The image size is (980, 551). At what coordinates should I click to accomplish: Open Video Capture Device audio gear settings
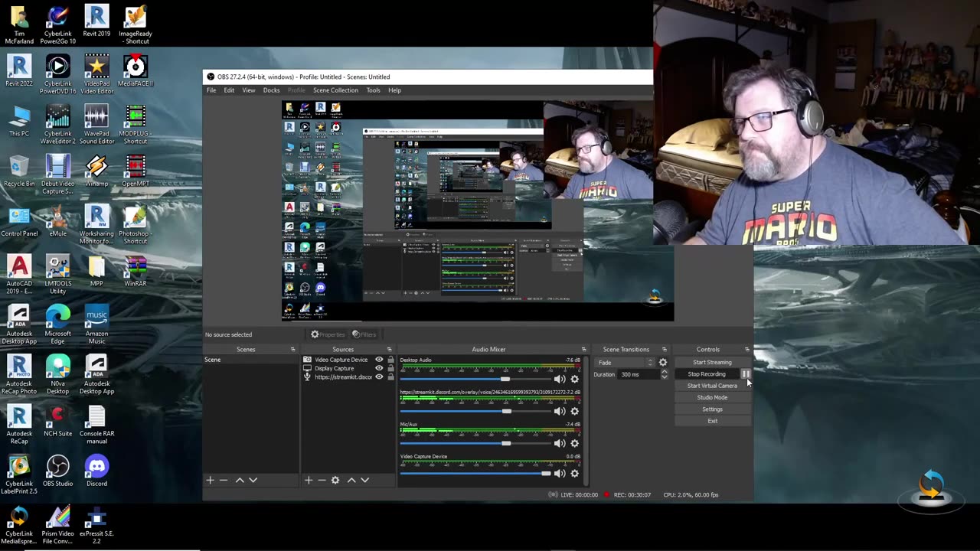click(575, 473)
